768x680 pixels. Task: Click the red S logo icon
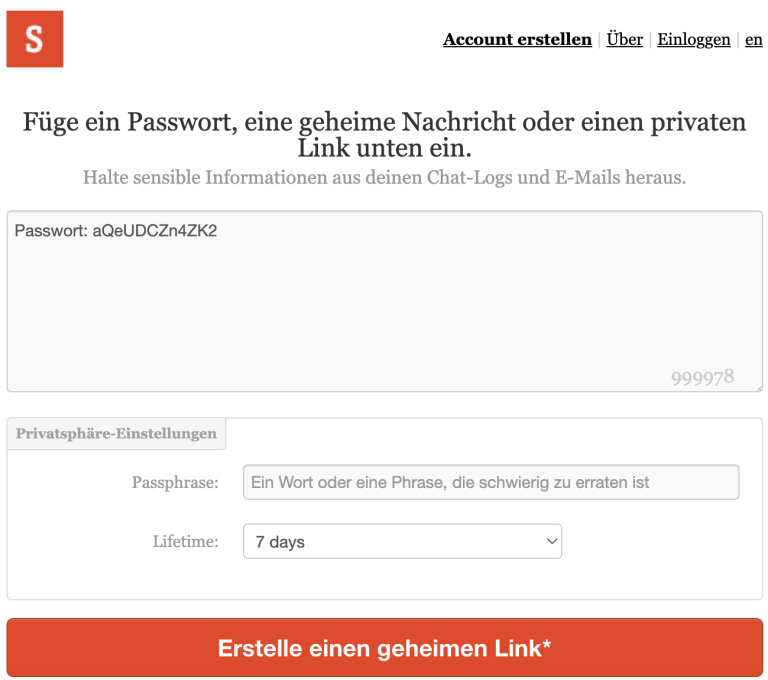tap(35, 39)
